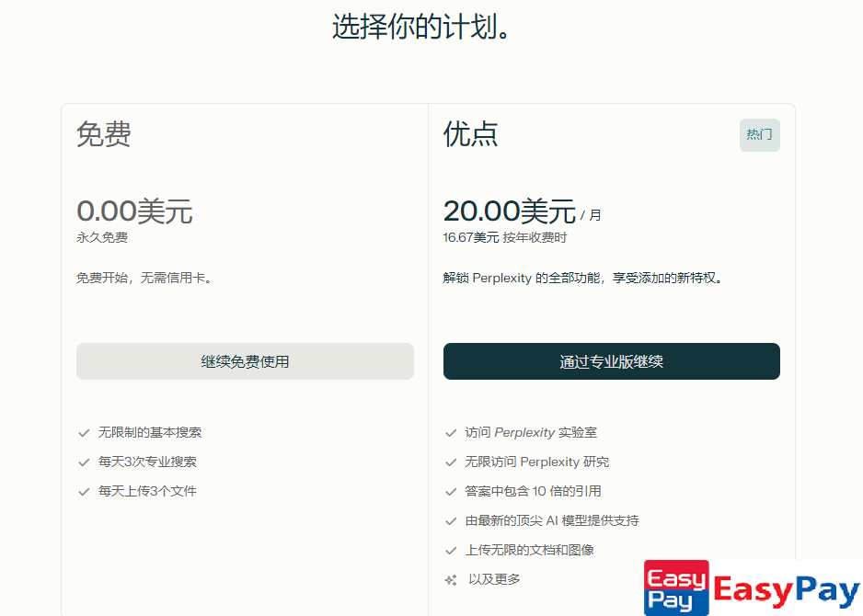This screenshot has height=616, width=863.
Task: Click the 继续免费使用 button
Action: tap(245, 361)
